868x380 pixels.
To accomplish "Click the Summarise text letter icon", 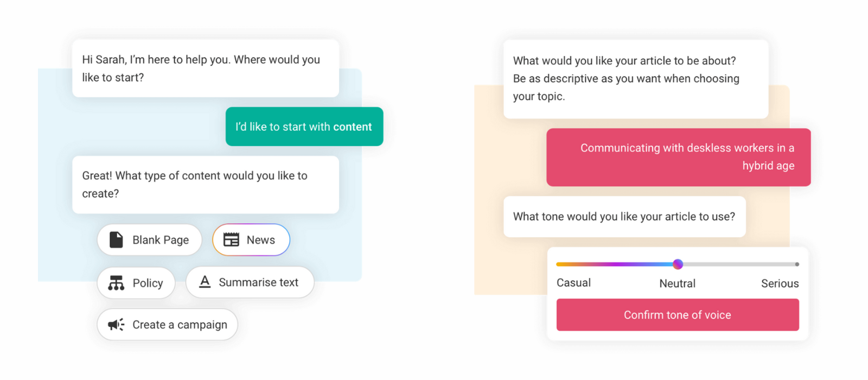I will pos(205,282).
